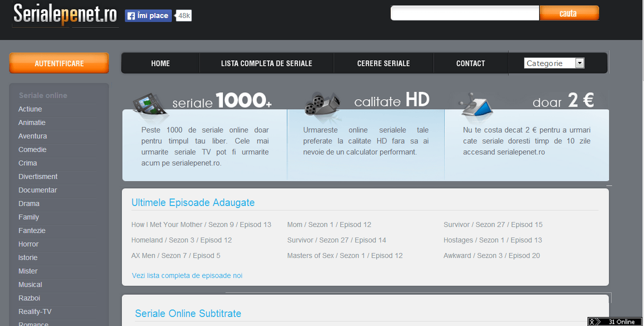Select the Istorie category
The width and height of the screenshot is (644, 326).
pos(28,257)
